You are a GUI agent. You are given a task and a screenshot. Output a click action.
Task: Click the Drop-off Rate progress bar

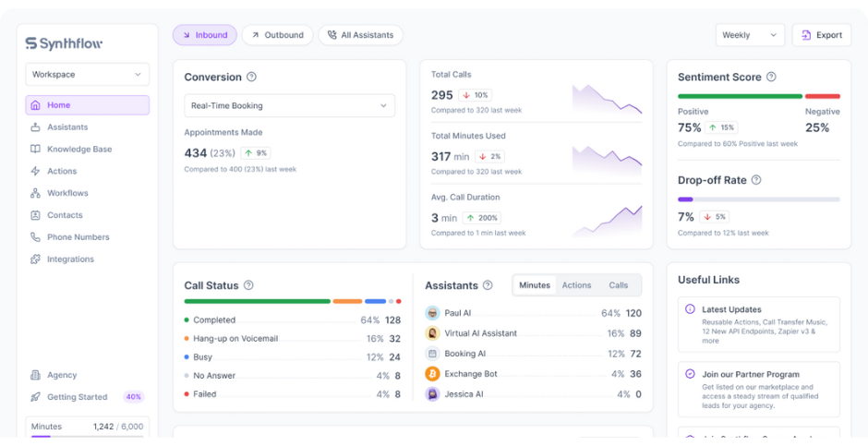click(759, 199)
